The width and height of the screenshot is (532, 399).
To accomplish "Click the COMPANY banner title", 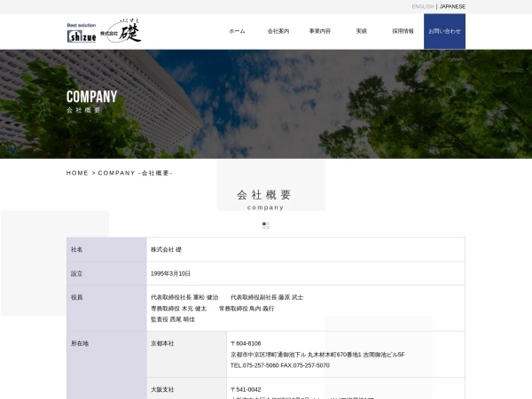I will tap(91, 97).
